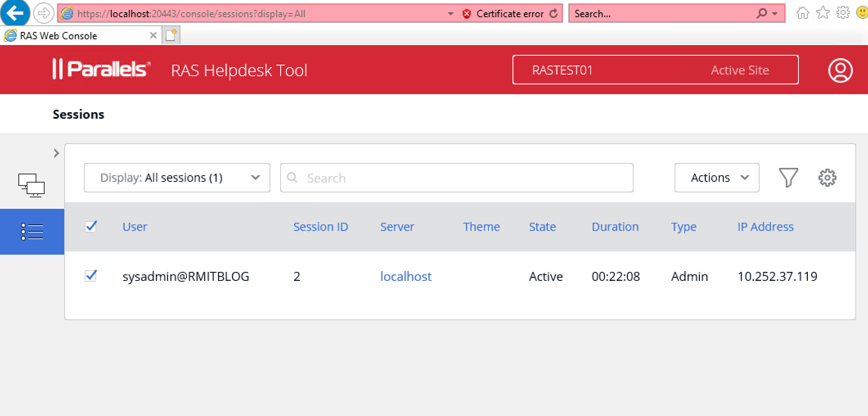Screen dimensions: 868x416
Task: Go back using browser back arrow
Action: [15, 13]
